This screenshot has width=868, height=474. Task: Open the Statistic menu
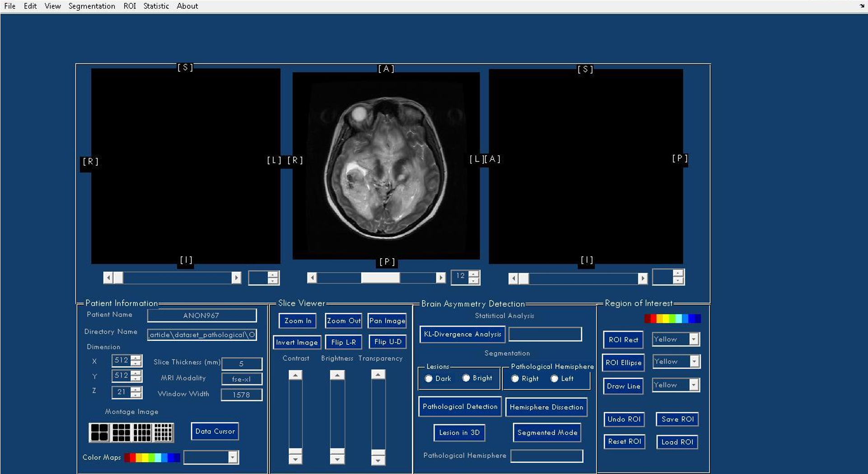[156, 6]
